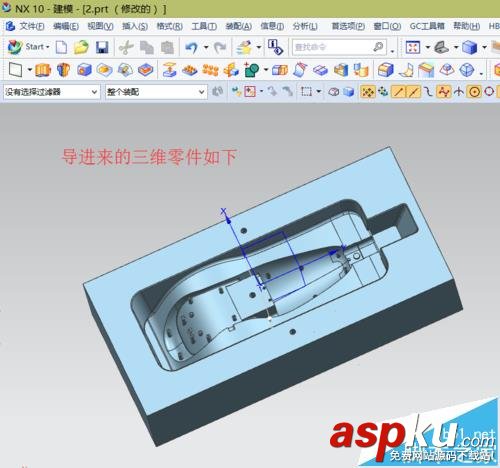Open the 没有选择过滤器 selection filter dropdown

[x=52, y=92]
